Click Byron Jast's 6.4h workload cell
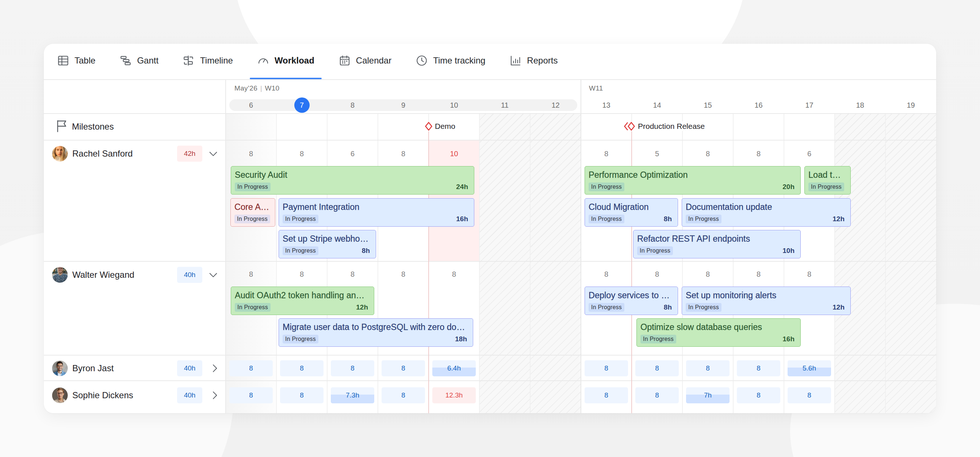The height and width of the screenshot is (457, 980). point(454,368)
